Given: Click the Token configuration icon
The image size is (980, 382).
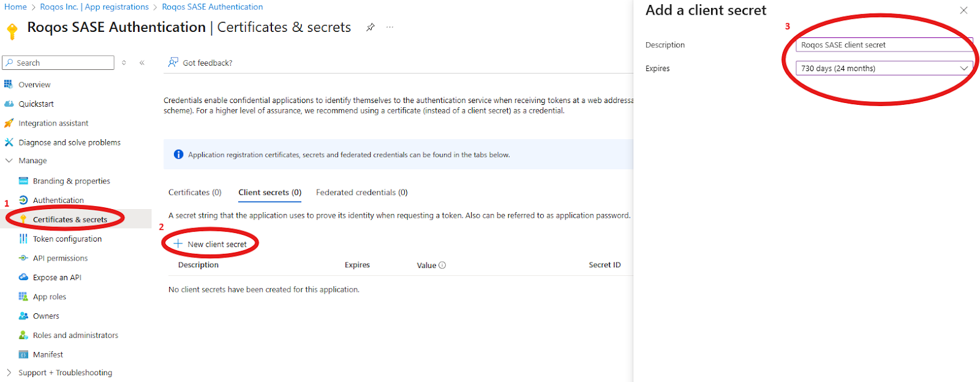Looking at the screenshot, I should point(23,239).
